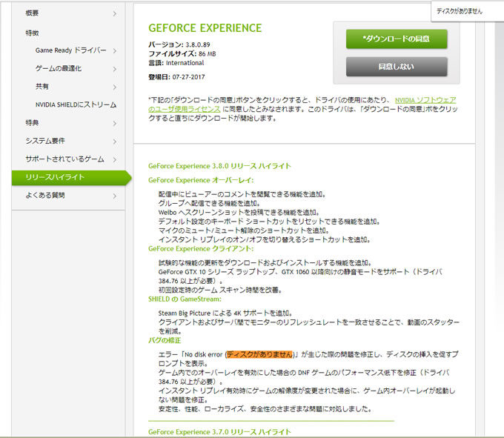Expand the システム要件 chevron arrow
This screenshot has height=438, width=504.
(x=115, y=142)
